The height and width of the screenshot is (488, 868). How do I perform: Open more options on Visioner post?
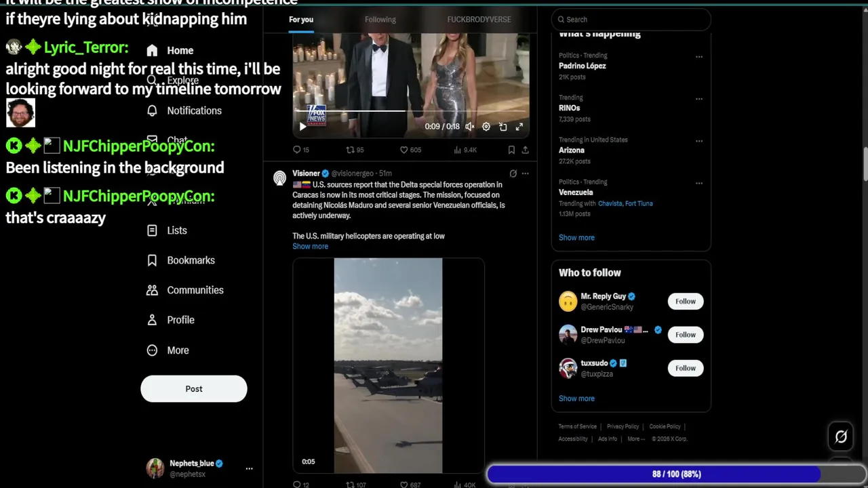coord(525,174)
